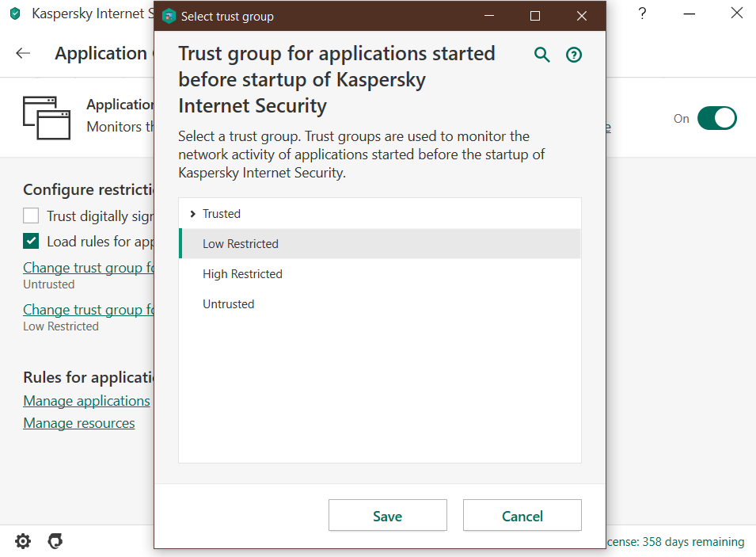The image size is (756, 557).
Task: Toggle the Application Control On switch
Action: (716, 118)
